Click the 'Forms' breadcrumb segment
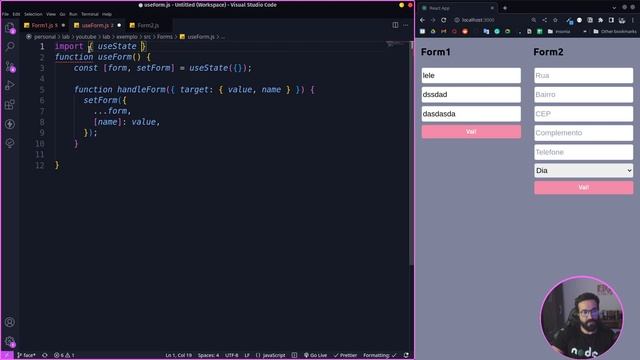 coord(164,37)
